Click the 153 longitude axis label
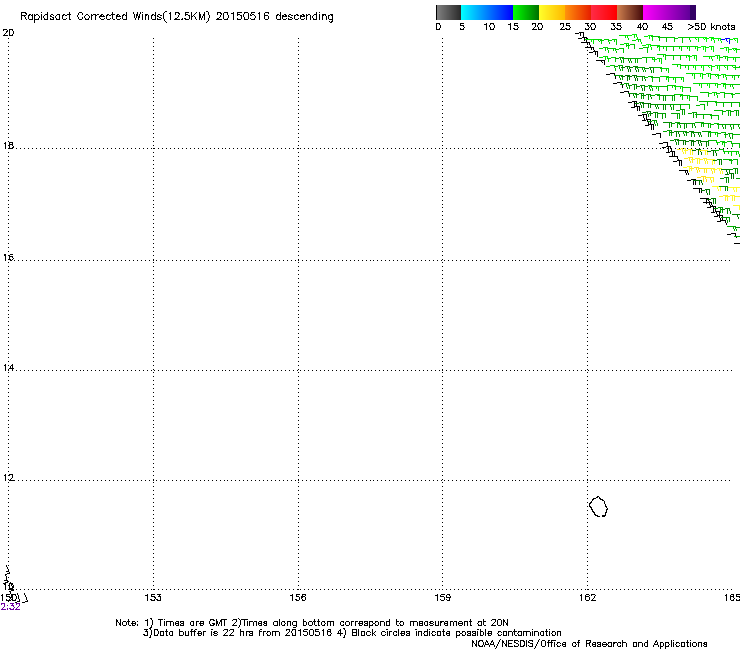740x650 pixels. tap(153, 598)
